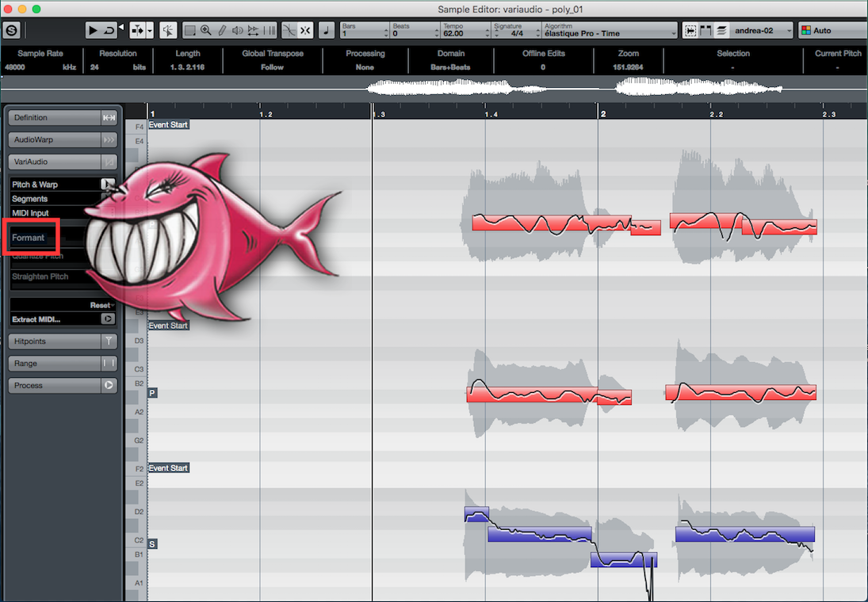Click ruler position 2.2
Image resolution: width=868 pixels, height=602 pixels.
(717, 115)
